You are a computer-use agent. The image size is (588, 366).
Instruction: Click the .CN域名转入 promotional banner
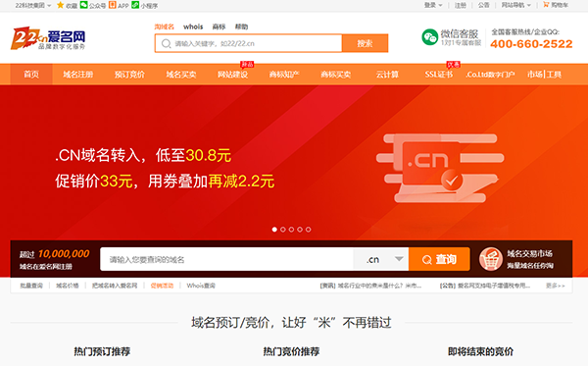[294, 163]
